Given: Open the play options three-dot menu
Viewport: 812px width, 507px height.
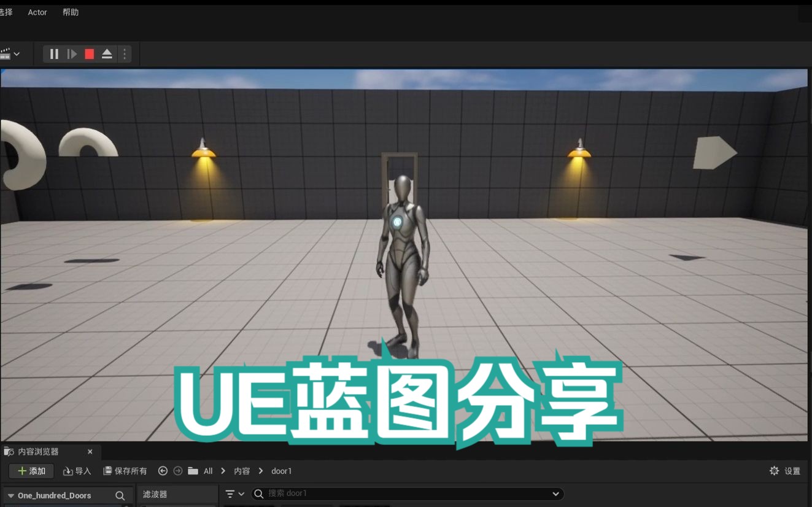Looking at the screenshot, I should [125, 54].
